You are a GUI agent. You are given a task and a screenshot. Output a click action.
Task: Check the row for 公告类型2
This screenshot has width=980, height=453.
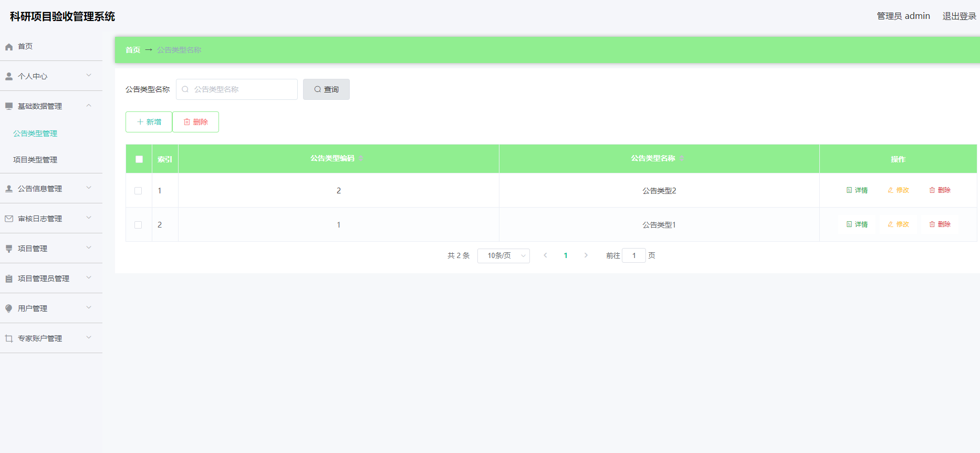point(138,191)
